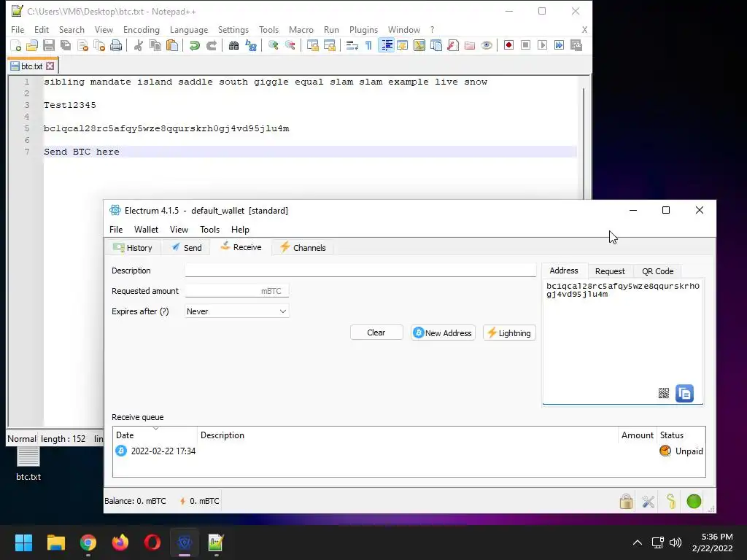747x560 pixels.
Task: Open Firefox from taskbar
Action: tap(120, 542)
